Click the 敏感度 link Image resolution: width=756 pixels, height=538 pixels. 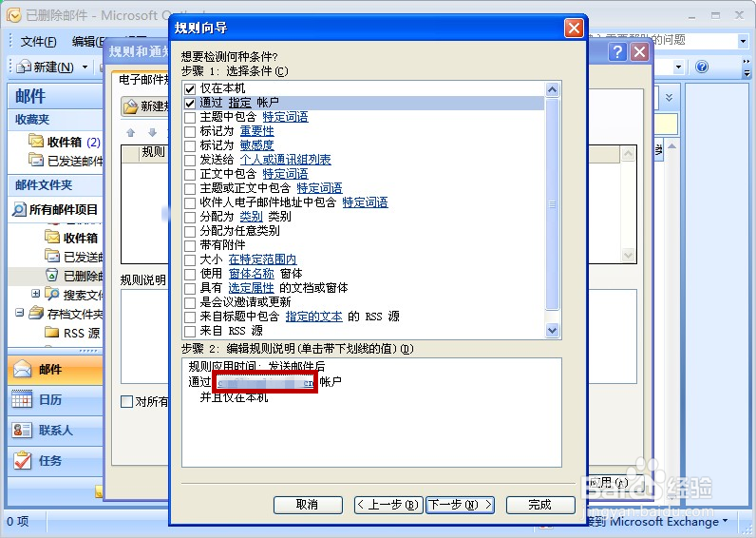click(257, 145)
